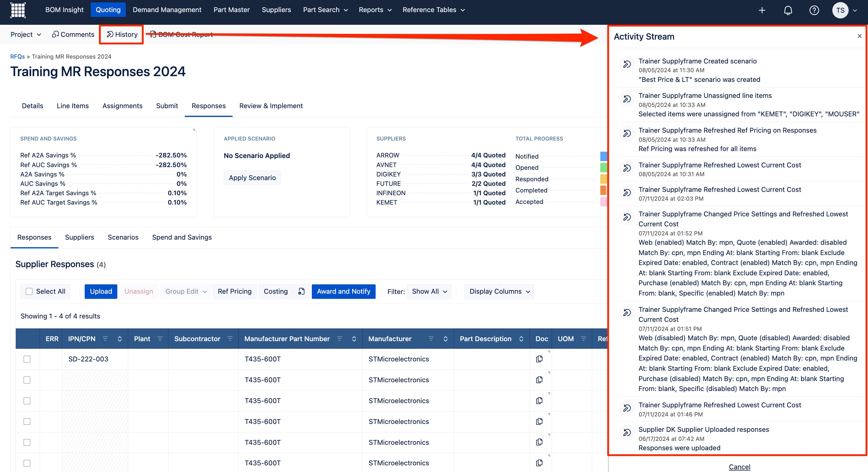Click Cancel in the Activity Stream
The width and height of the screenshot is (868, 472).
click(x=739, y=467)
